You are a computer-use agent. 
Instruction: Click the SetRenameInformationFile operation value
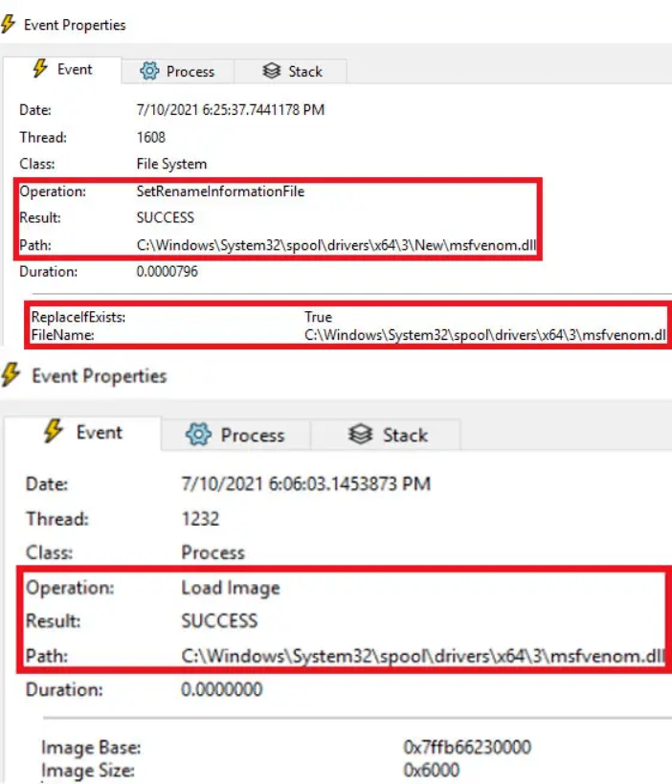[220, 191]
